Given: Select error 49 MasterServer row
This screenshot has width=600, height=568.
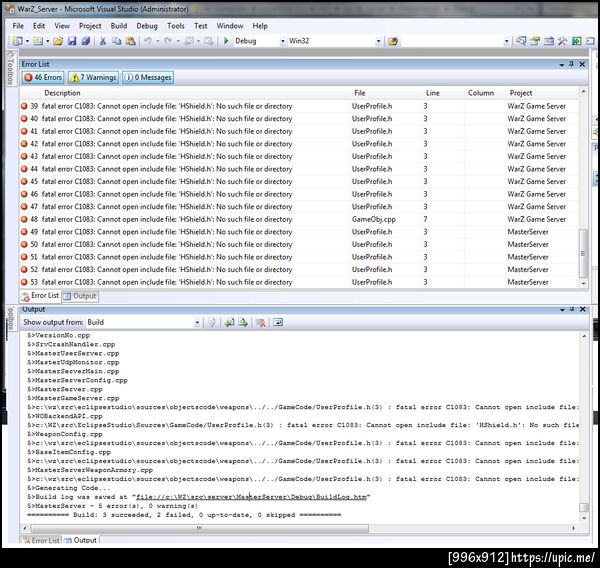Looking at the screenshot, I should click(x=298, y=232).
